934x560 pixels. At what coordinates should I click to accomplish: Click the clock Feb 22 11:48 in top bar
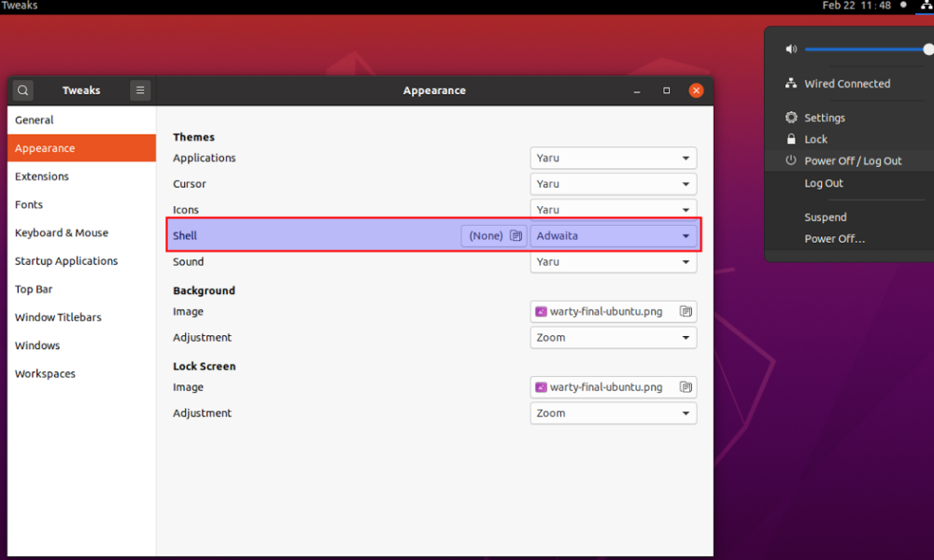point(856,6)
